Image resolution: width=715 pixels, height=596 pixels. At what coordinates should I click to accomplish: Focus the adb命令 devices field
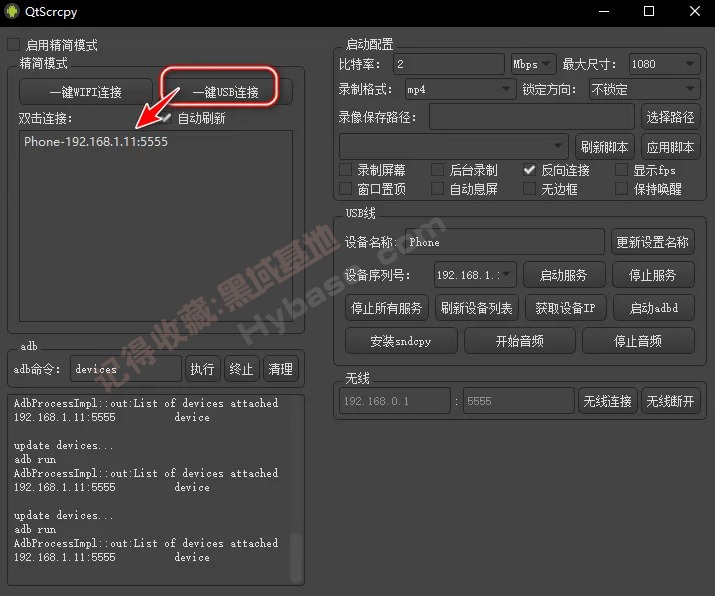(126, 368)
